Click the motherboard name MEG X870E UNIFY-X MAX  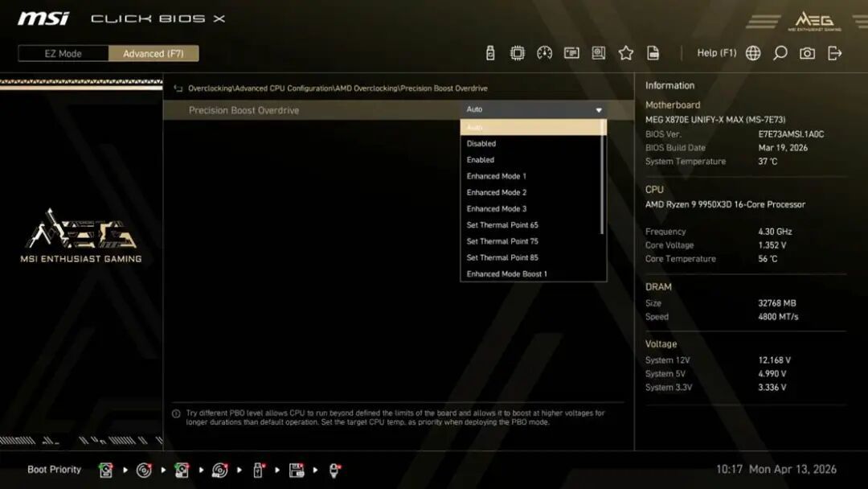[x=715, y=120]
